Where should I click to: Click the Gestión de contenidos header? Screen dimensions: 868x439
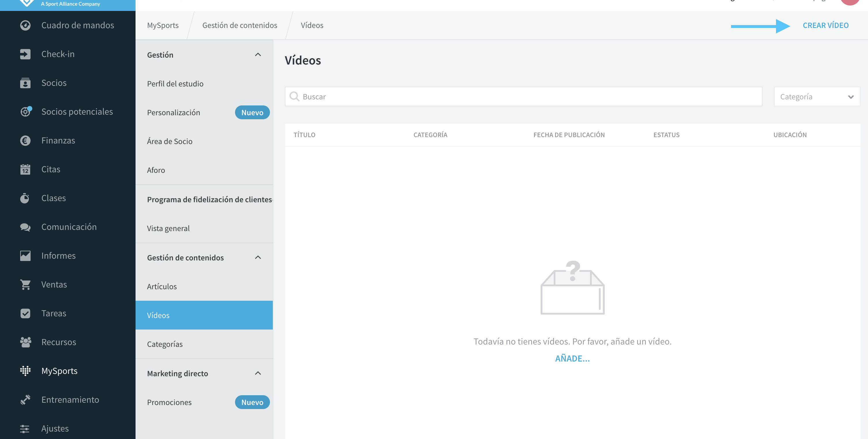204,258
